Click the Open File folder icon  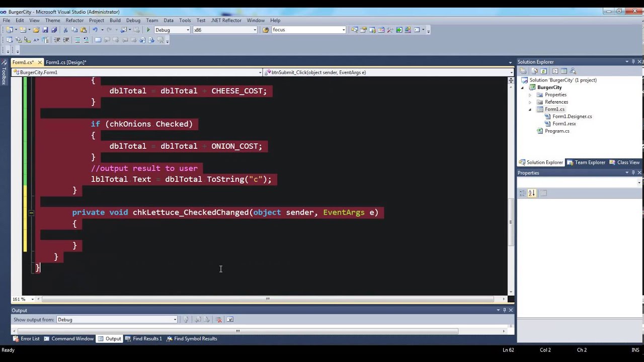click(x=36, y=30)
